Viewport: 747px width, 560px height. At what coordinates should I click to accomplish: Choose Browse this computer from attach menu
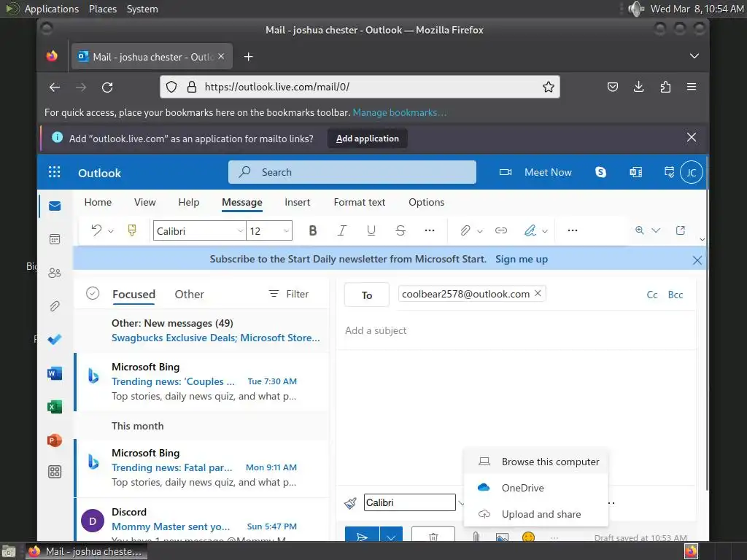pyautogui.click(x=536, y=462)
